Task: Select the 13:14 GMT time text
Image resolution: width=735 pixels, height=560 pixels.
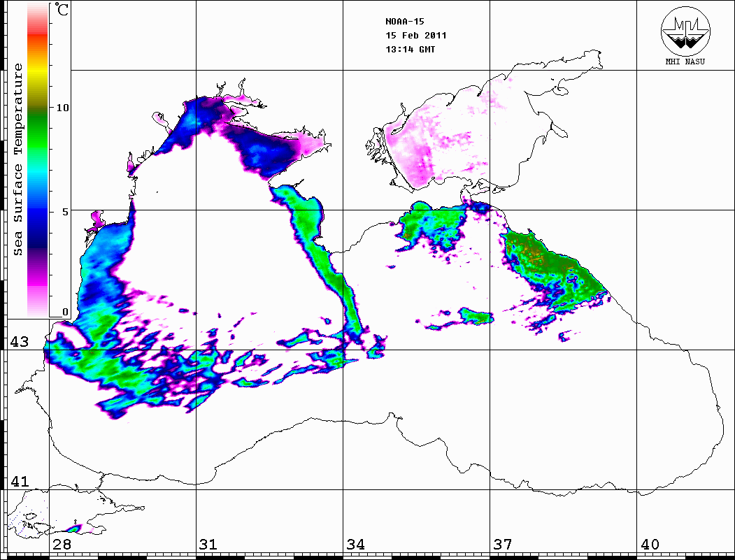Action: (410, 49)
